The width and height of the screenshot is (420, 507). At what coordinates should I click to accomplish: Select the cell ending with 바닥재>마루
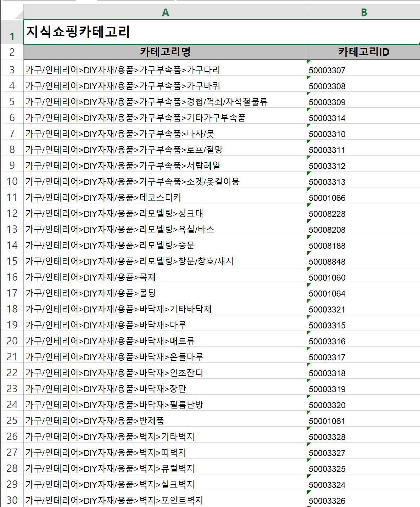[x=165, y=323]
